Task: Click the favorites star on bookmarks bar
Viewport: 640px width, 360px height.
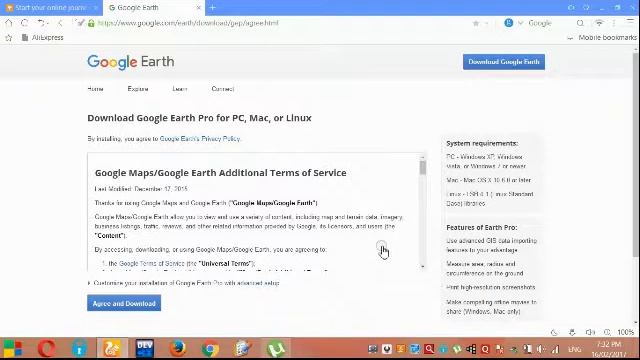Action: coord(9,38)
